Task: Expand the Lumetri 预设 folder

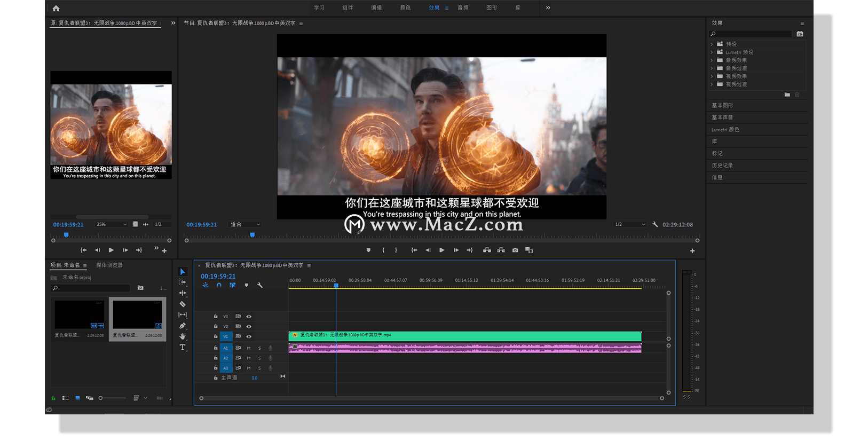Action: 712,52
